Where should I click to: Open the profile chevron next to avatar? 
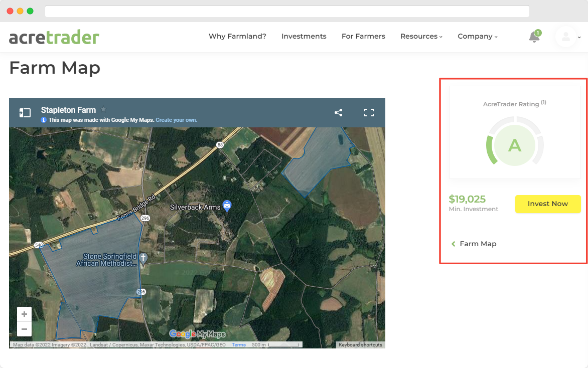[579, 38]
